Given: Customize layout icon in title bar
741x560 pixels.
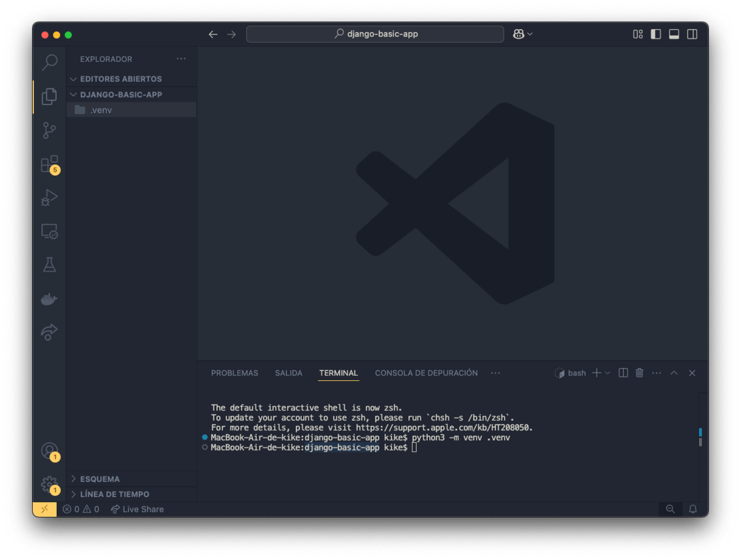Looking at the screenshot, I should pyautogui.click(x=638, y=35).
